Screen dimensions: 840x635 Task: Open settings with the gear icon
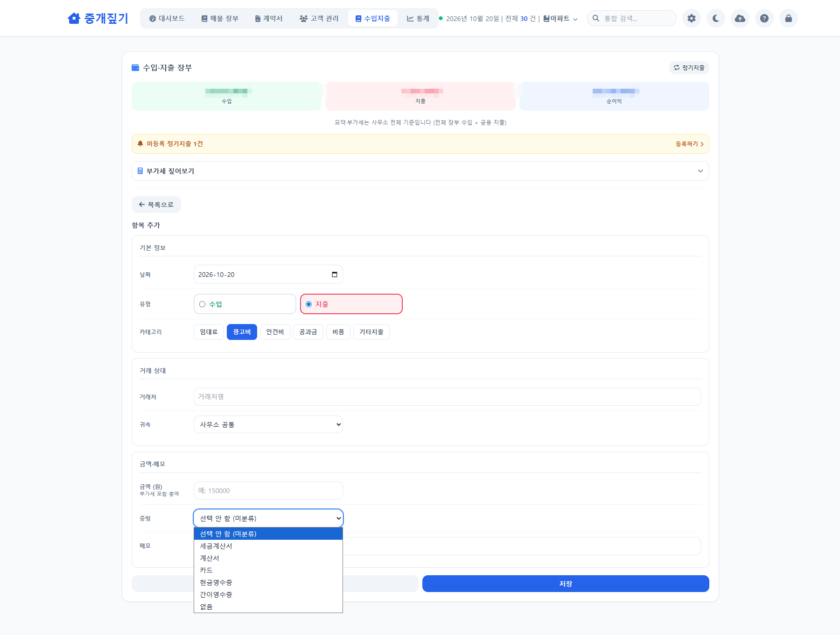[x=692, y=18]
